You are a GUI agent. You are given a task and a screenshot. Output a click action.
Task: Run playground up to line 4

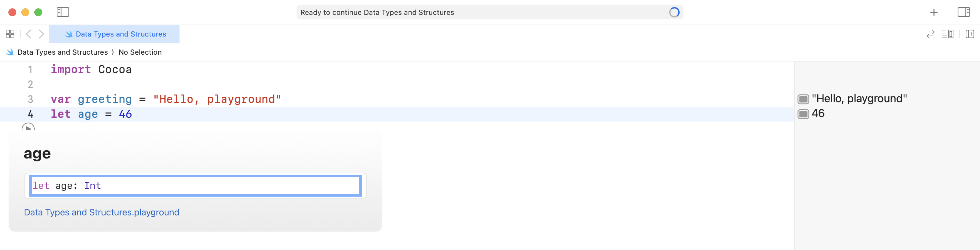tap(28, 127)
